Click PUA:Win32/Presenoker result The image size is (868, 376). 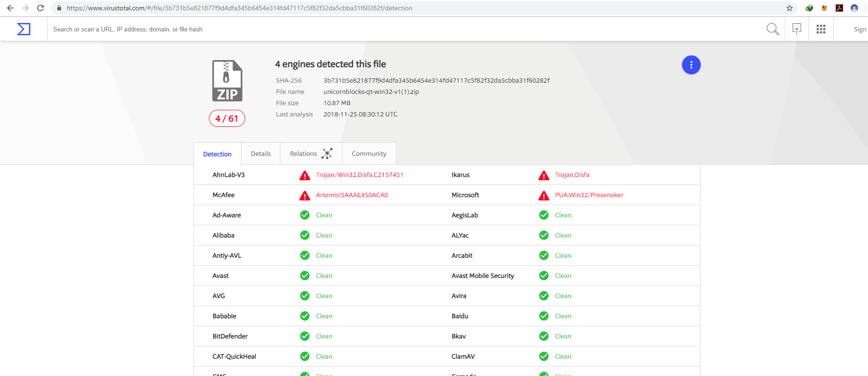[589, 195]
